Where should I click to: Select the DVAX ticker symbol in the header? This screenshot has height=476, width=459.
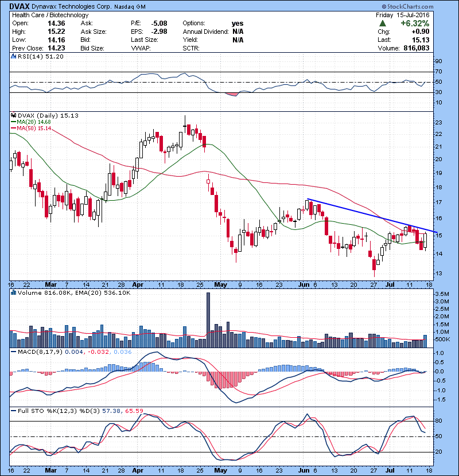point(20,6)
